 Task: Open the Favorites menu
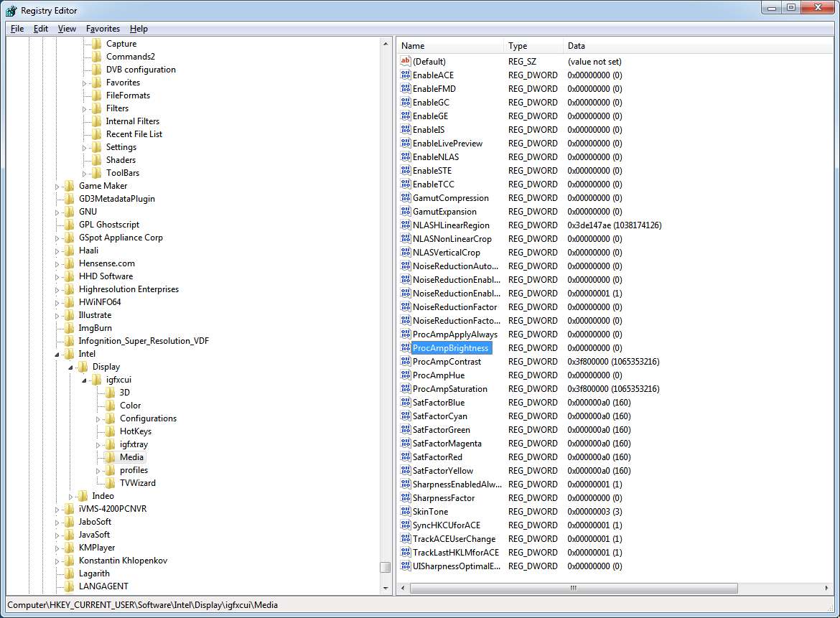tap(103, 29)
